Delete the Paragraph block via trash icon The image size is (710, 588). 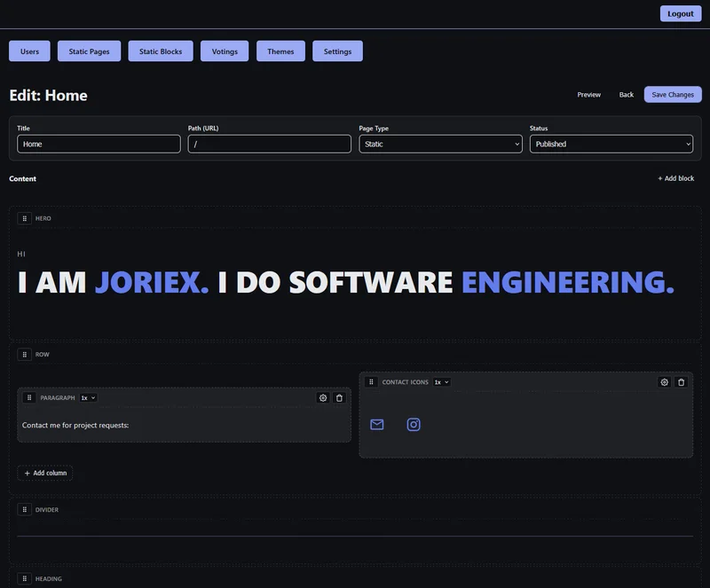point(339,398)
